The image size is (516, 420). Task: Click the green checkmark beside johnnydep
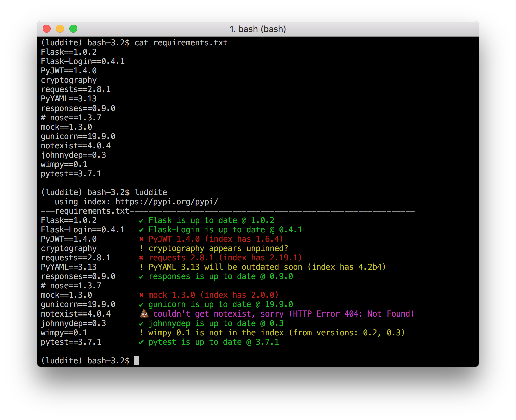pos(141,324)
